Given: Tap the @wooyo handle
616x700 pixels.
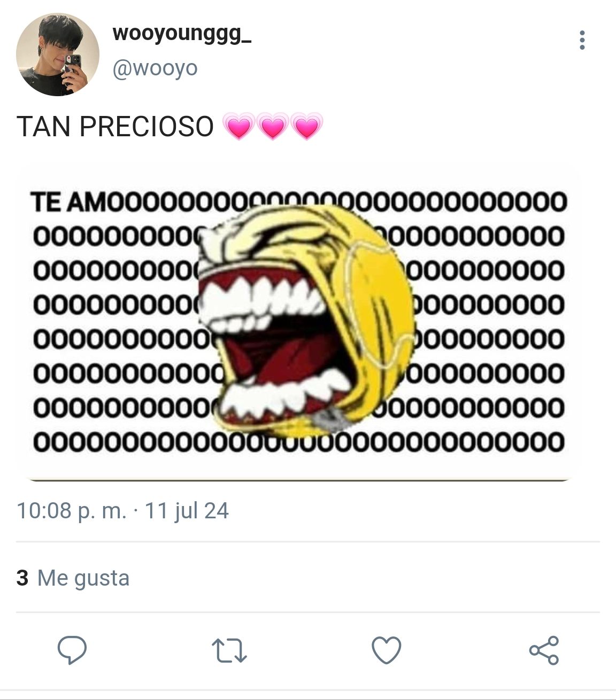Looking at the screenshot, I should pyautogui.click(x=155, y=68).
